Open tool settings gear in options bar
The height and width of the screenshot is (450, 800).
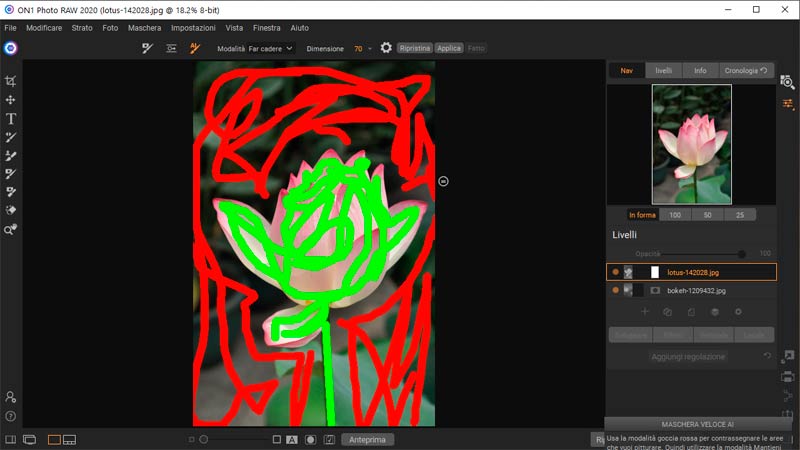tap(386, 48)
